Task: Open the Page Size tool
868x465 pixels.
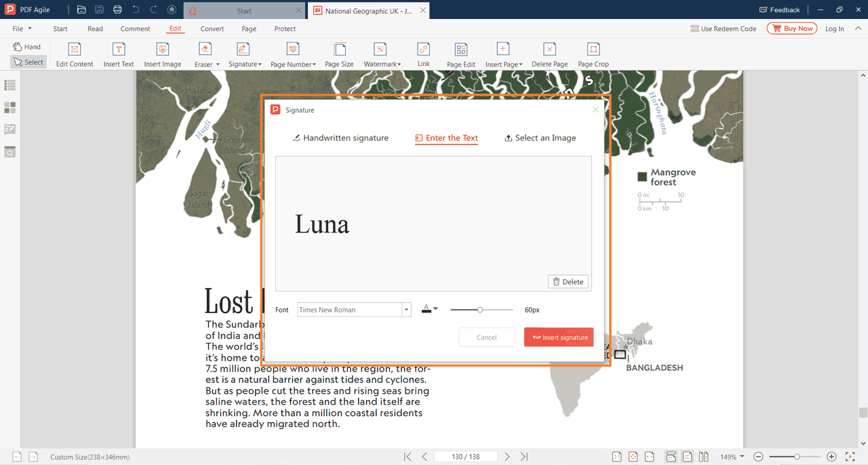Action: coord(339,49)
